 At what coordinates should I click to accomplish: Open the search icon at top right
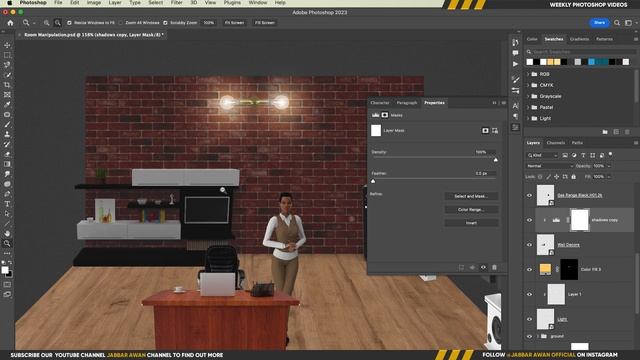click(x=617, y=23)
